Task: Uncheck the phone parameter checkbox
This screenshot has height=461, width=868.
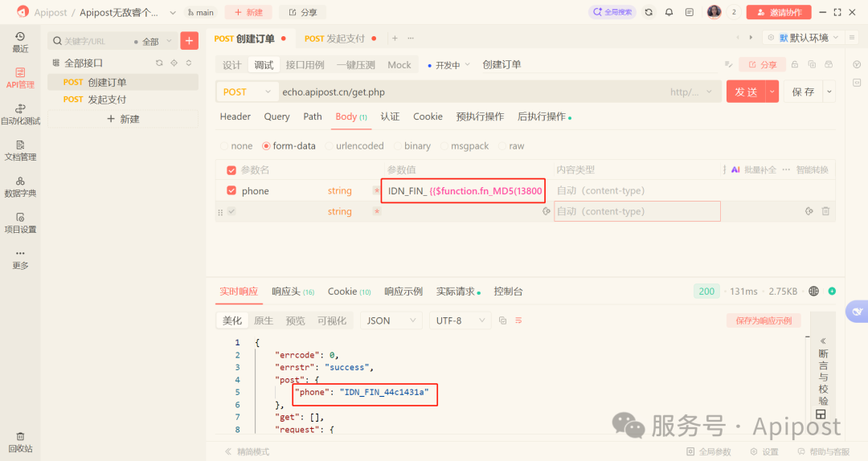Action: point(231,190)
